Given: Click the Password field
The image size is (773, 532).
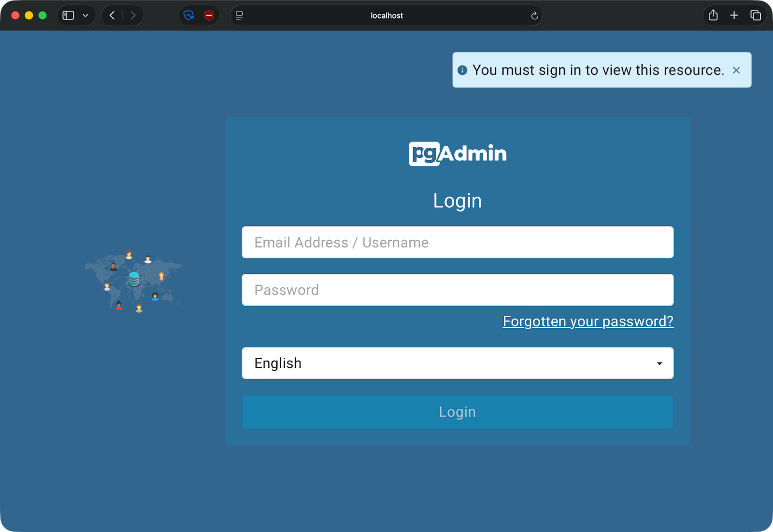Looking at the screenshot, I should (458, 290).
